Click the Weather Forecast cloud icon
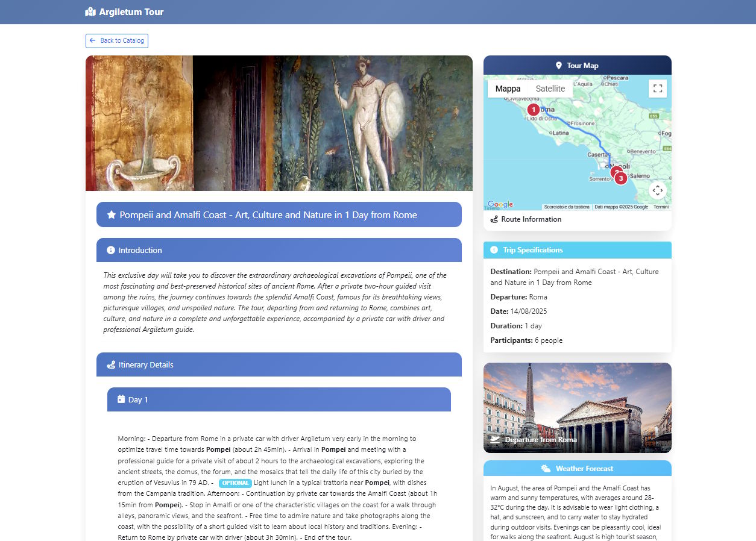 546,469
